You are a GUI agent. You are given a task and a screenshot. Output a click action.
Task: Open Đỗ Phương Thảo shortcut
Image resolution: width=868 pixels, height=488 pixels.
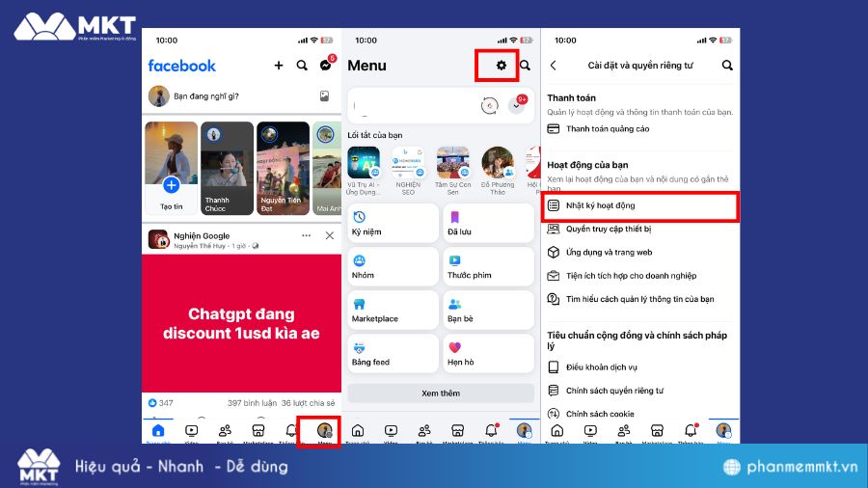pos(497,171)
